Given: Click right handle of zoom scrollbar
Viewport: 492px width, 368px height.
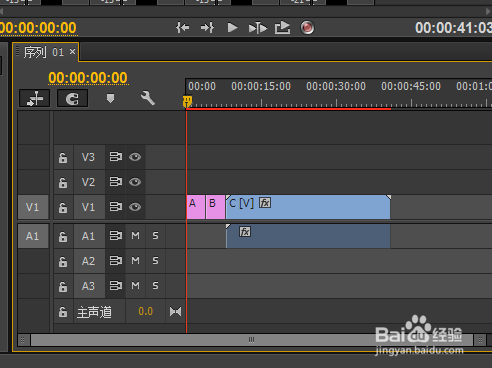Looking at the screenshot, I should click(x=480, y=340).
